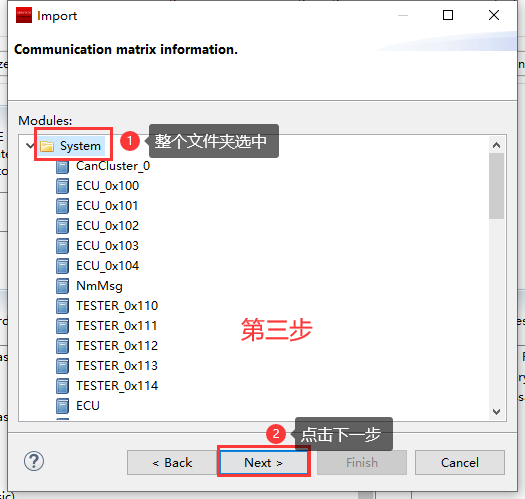Click the ECU_0x102 module icon
Image resolution: width=525 pixels, height=499 pixels.
click(x=63, y=226)
